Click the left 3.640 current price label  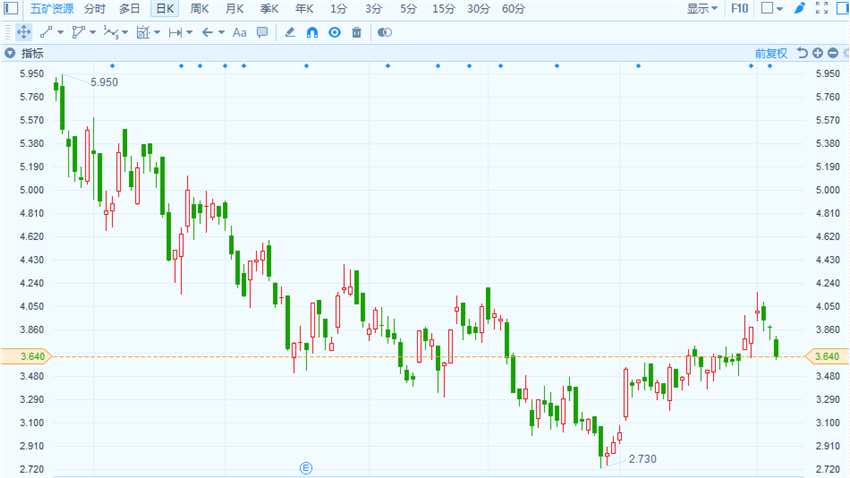coord(27,356)
